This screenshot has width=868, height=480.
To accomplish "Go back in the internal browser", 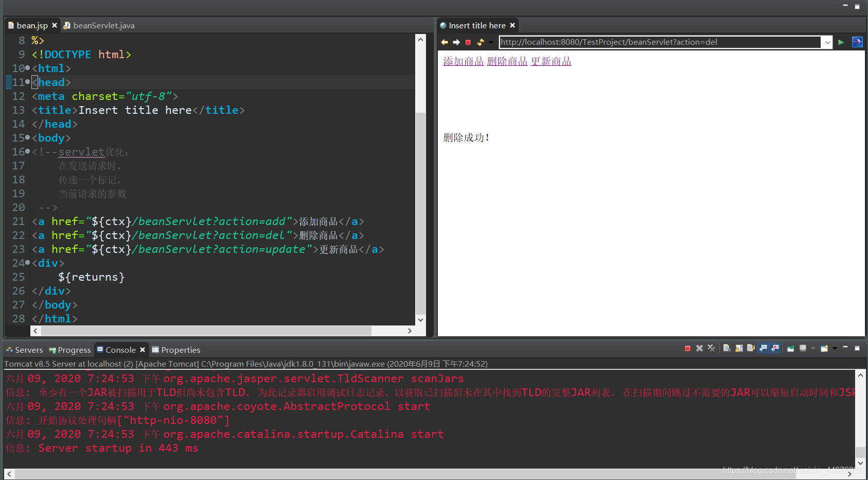I will coord(445,42).
